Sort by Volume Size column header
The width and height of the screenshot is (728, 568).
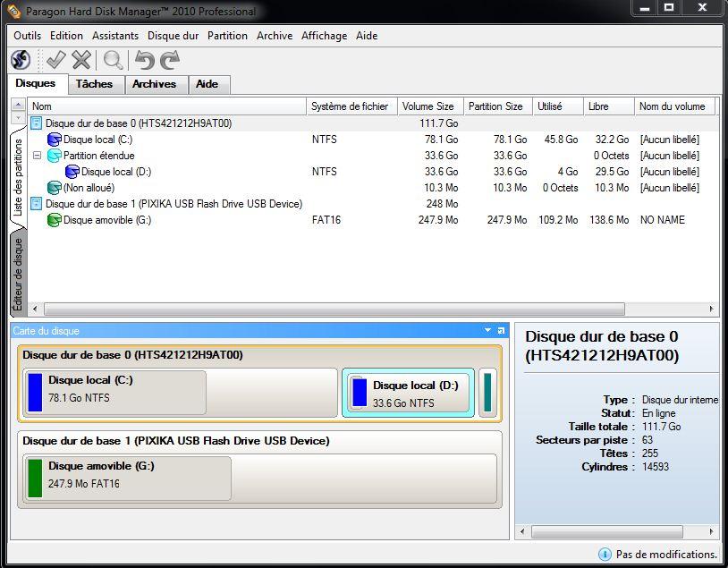[x=430, y=106]
